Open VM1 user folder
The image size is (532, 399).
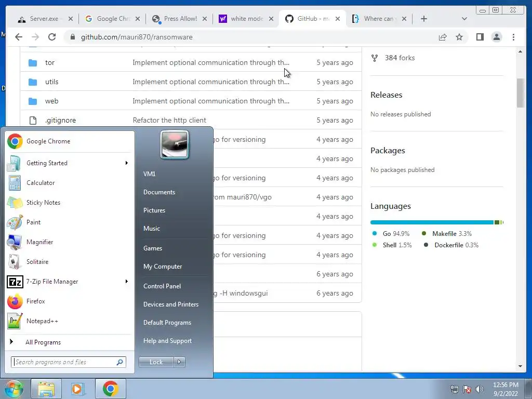click(149, 174)
